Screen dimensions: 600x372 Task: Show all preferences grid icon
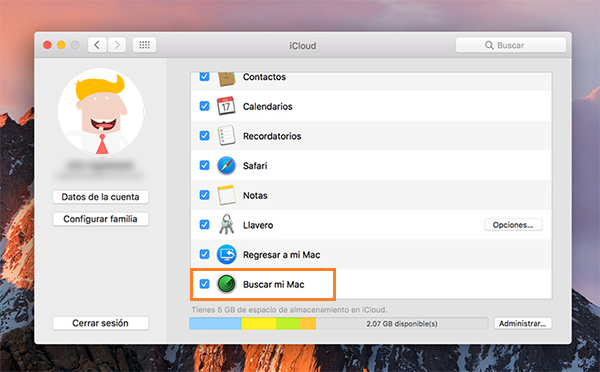(x=144, y=45)
